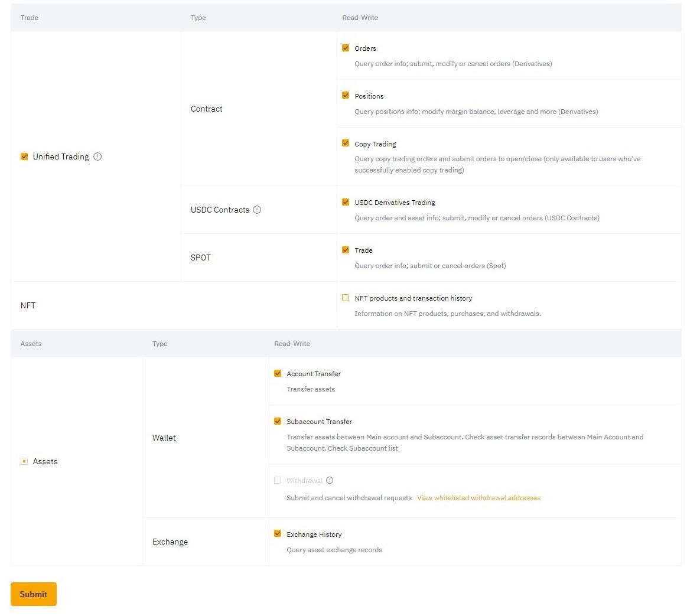Uncheck the Unified Trading checkbox

tap(24, 157)
